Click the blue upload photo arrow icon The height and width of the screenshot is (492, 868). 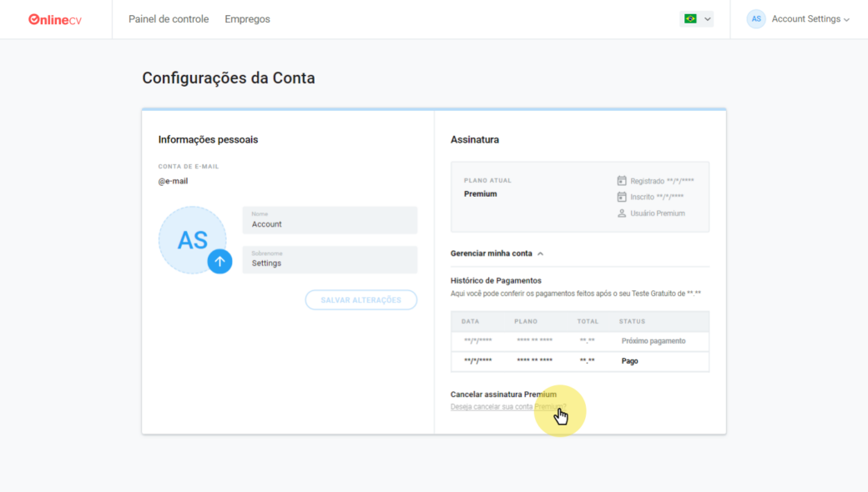tap(220, 261)
